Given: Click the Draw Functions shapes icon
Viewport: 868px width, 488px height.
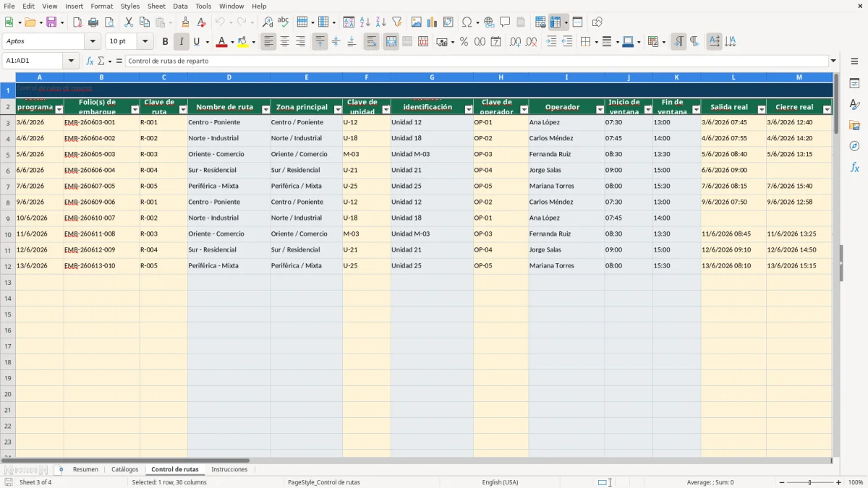Looking at the screenshot, I should point(597,22).
